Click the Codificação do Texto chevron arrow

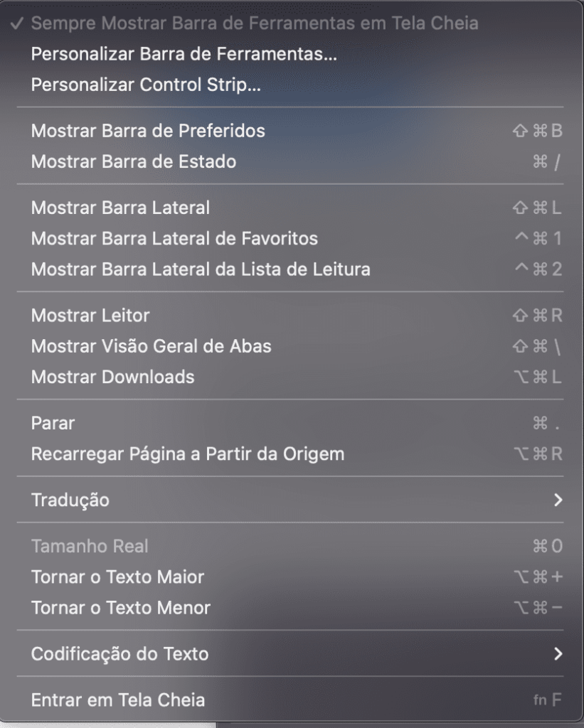[558, 653]
